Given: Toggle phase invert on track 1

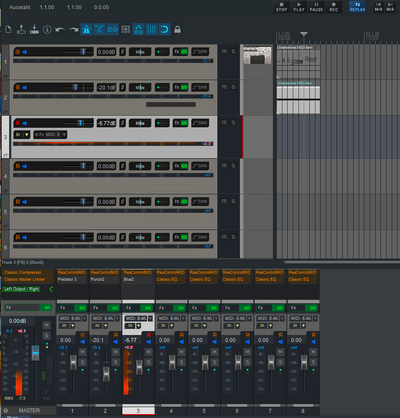Looking at the screenshot, I should tap(122, 52).
